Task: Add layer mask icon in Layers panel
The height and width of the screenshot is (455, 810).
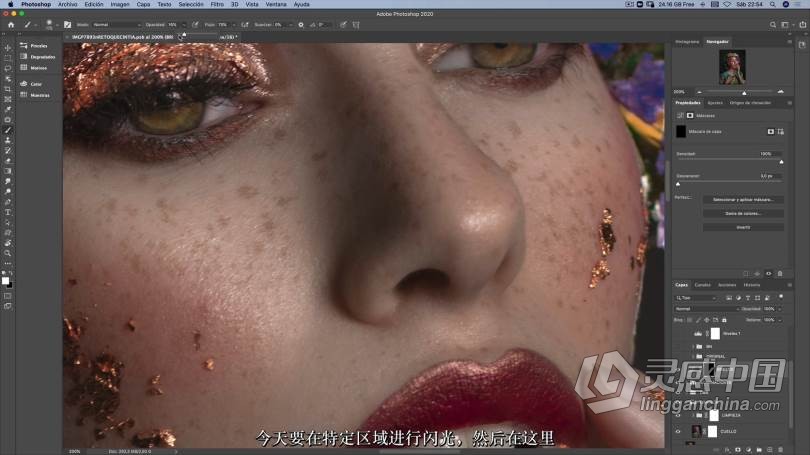Action: [x=738, y=450]
